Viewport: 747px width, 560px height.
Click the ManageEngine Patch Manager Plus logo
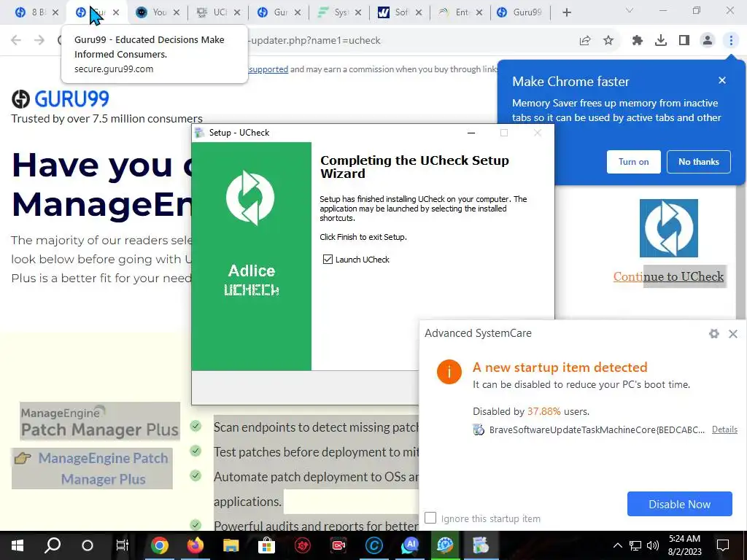click(x=99, y=421)
